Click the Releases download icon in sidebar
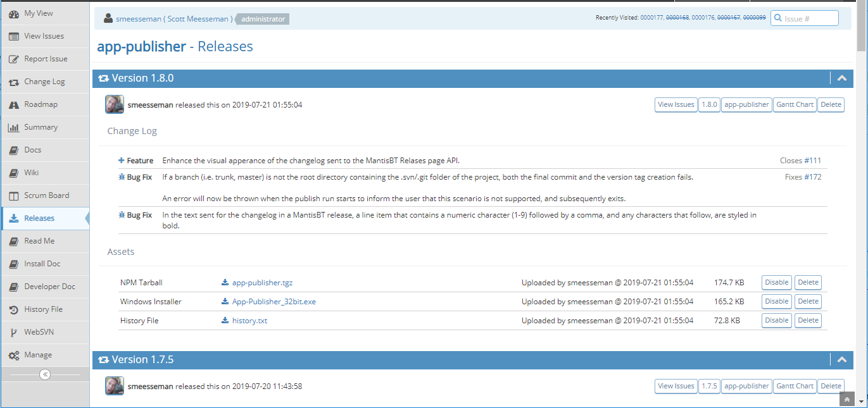 (x=13, y=218)
